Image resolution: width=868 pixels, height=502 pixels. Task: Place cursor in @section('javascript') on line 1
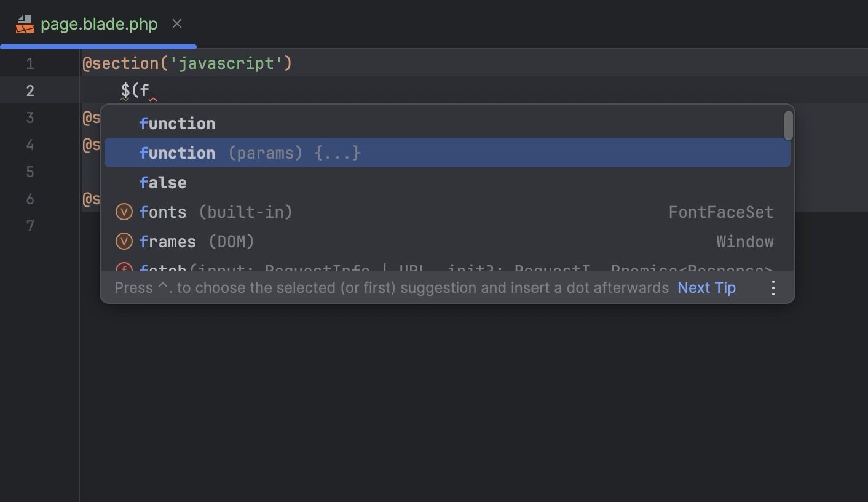(187, 64)
